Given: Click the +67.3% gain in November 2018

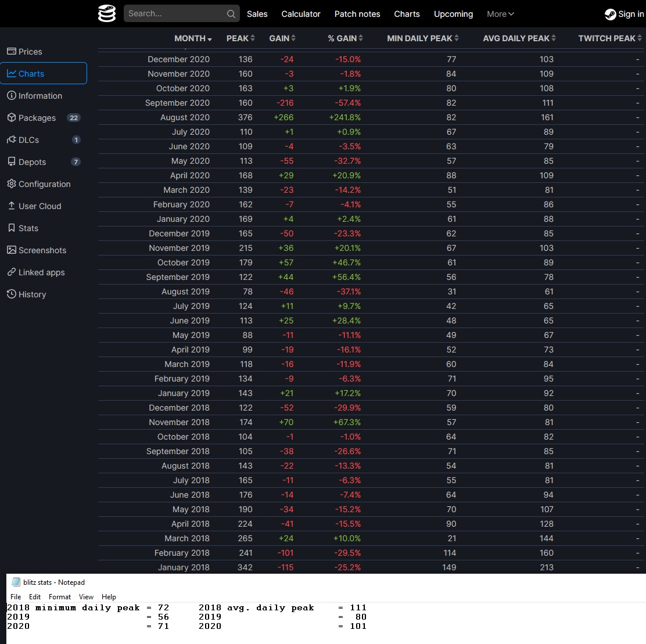Looking at the screenshot, I should coord(347,422).
